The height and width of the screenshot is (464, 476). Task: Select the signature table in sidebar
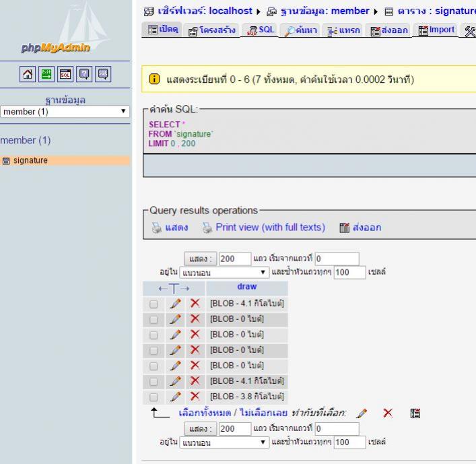(30, 160)
